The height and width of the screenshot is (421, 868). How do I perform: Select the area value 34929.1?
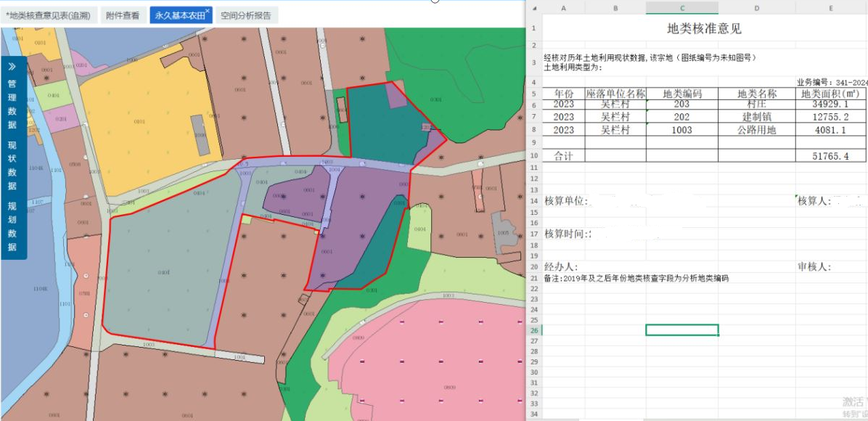(x=832, y=104)
